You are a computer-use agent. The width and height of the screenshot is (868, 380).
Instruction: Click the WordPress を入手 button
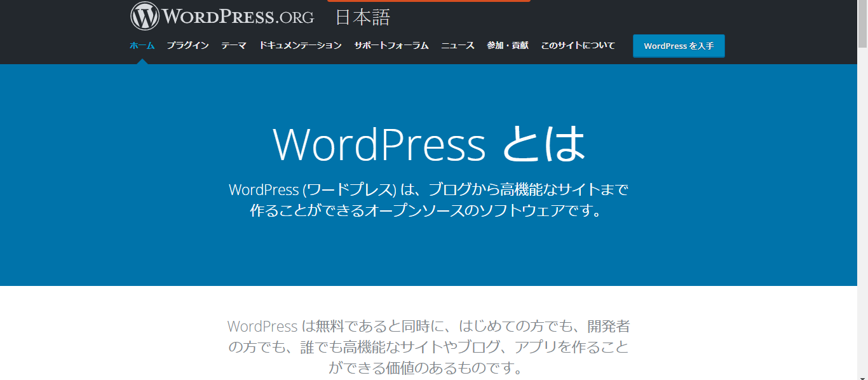[679, 46]
